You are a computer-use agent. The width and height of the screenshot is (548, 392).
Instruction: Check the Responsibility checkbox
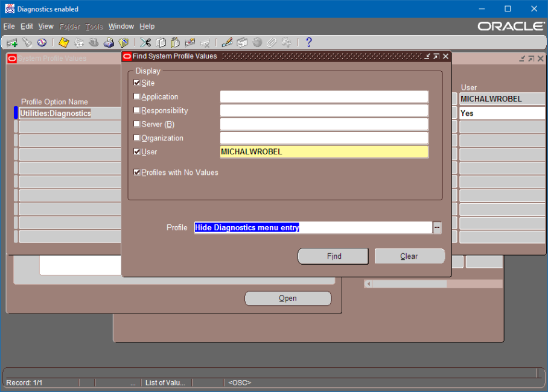tap(137, 110)
